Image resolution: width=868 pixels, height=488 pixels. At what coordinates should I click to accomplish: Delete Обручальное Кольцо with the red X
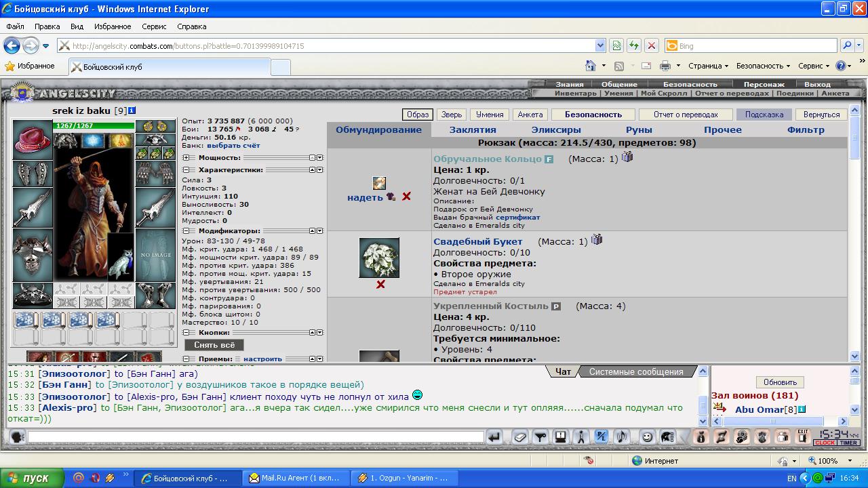tap(406, 197)
